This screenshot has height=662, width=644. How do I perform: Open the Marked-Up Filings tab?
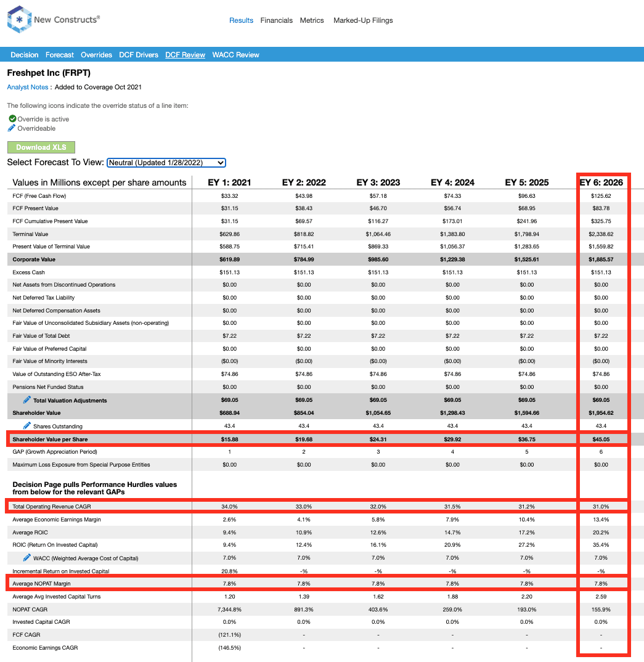coord(363,20)
